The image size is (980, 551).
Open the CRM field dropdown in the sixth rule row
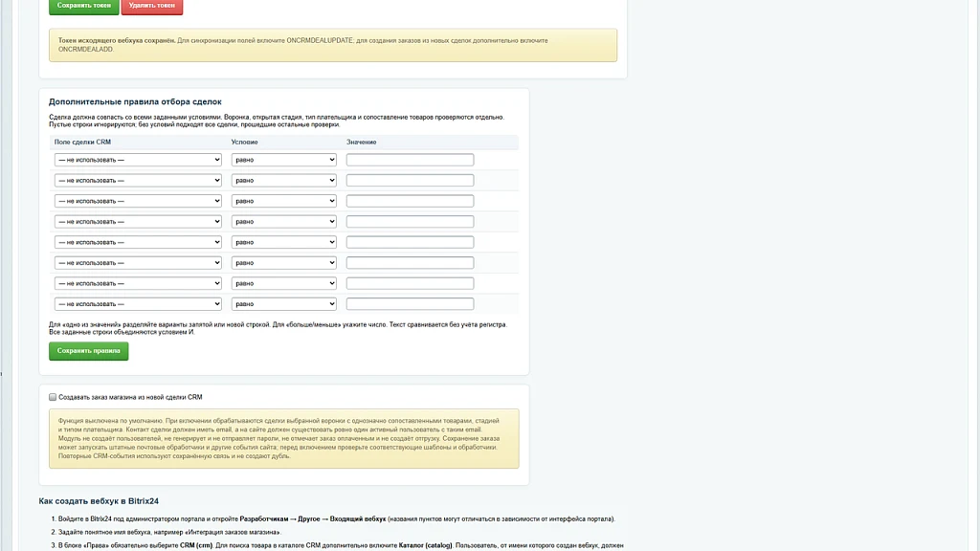coord(138,263)
